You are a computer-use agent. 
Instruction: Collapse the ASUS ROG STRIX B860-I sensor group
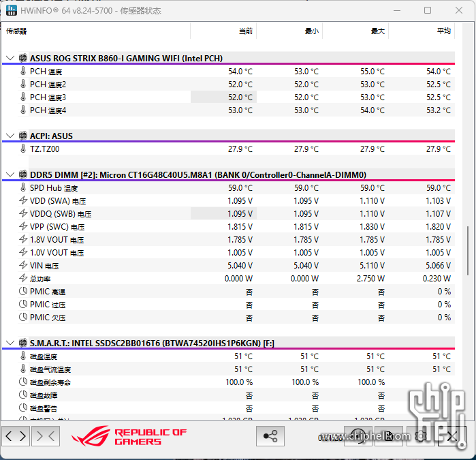click(x=10, y=58)
